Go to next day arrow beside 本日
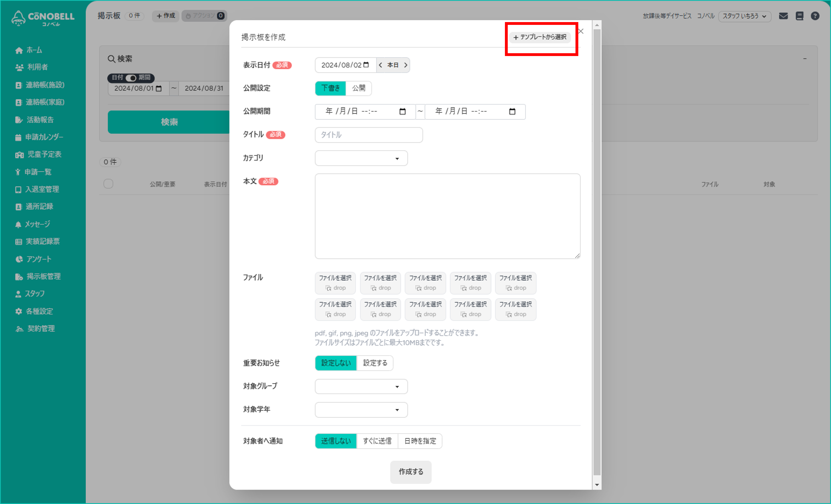The width and height of the screenshot is (831, 504). click(x=405, y=65)
